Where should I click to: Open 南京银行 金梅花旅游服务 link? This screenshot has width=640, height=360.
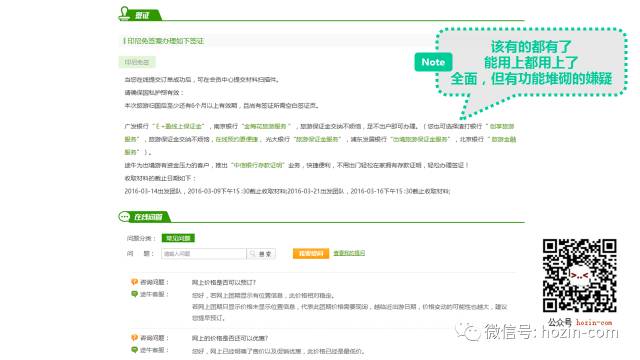pos(266,126)
